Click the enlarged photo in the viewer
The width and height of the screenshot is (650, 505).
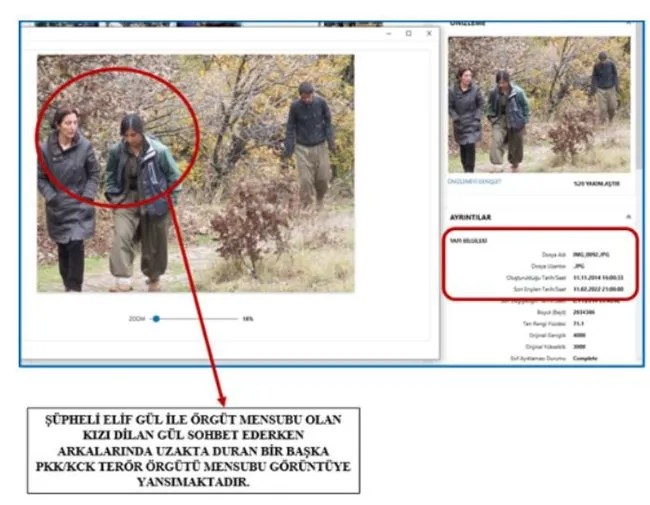tap(196, 173)
